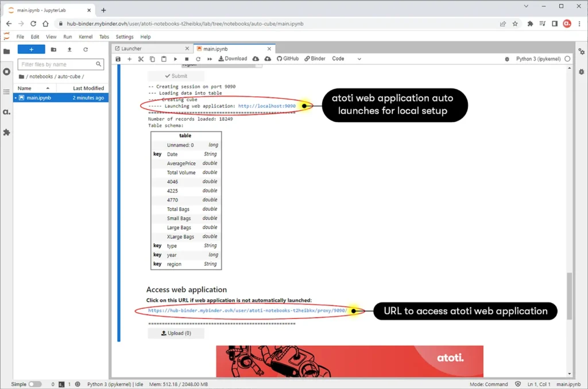Open the Debugger panel in right sidebar

pos(581,72)
